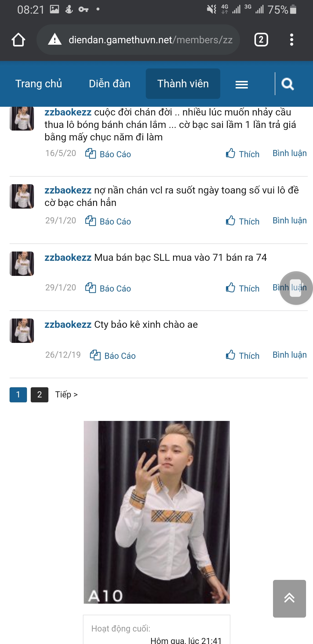Screen dimensions: 313x644
Task: Tap the insecure-site warning triangle icon
Action: click(x=54, y=39)
